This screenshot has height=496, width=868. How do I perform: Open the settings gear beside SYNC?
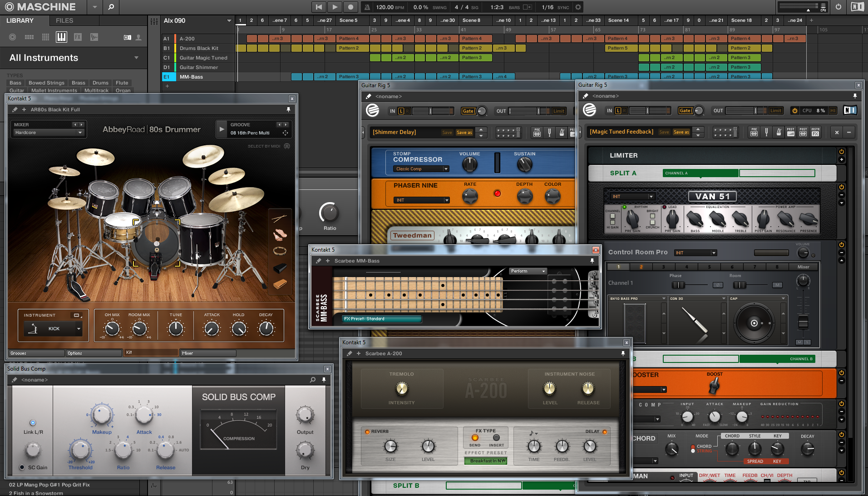click(x=578, y=7)
